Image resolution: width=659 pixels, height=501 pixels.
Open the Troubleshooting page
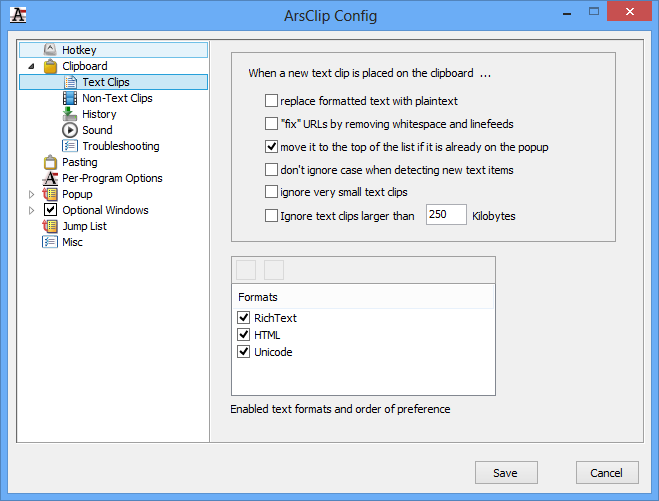coord(121,146)
